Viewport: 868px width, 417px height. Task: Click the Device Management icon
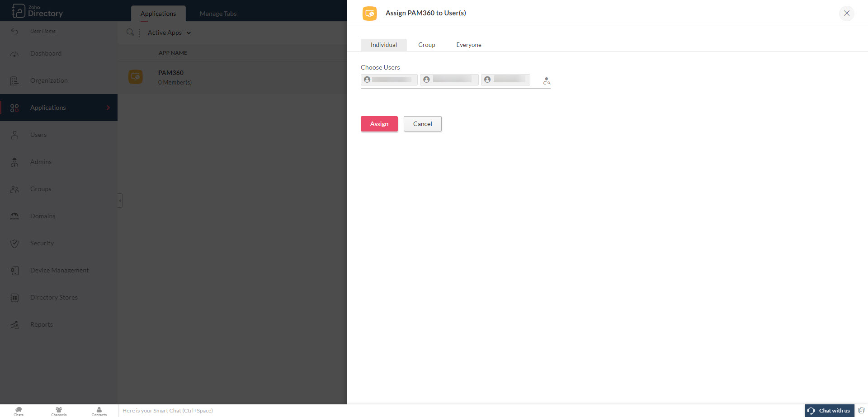[x=14, y=271]
